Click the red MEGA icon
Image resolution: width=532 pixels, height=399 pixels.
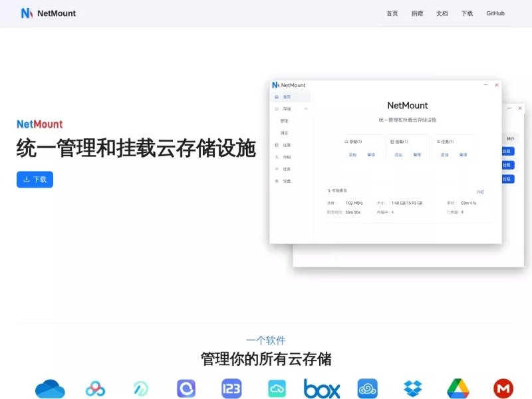[503, 389]
